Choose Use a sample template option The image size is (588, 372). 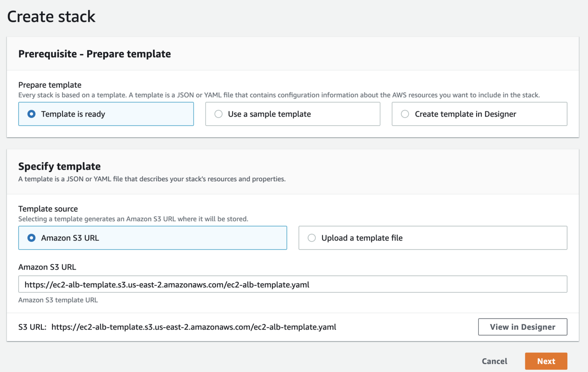(x=218, y=114)
